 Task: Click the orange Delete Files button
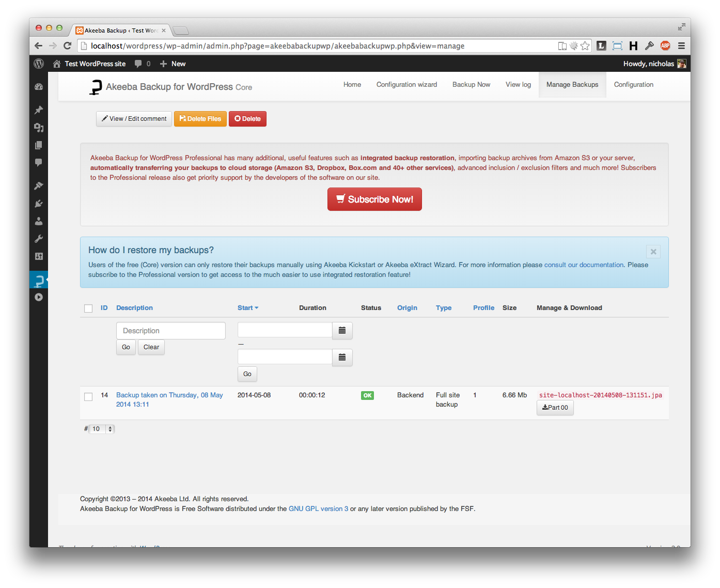[x=200, y=119]
